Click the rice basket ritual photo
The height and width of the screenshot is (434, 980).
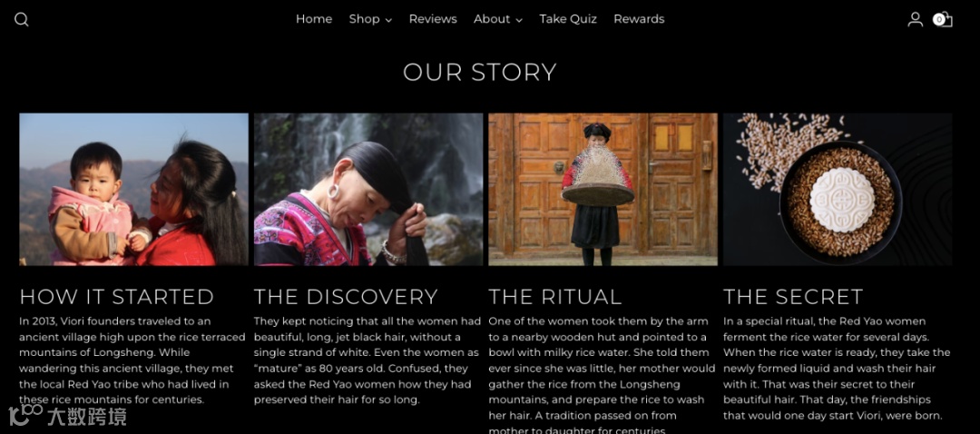(x=603, y=190)
